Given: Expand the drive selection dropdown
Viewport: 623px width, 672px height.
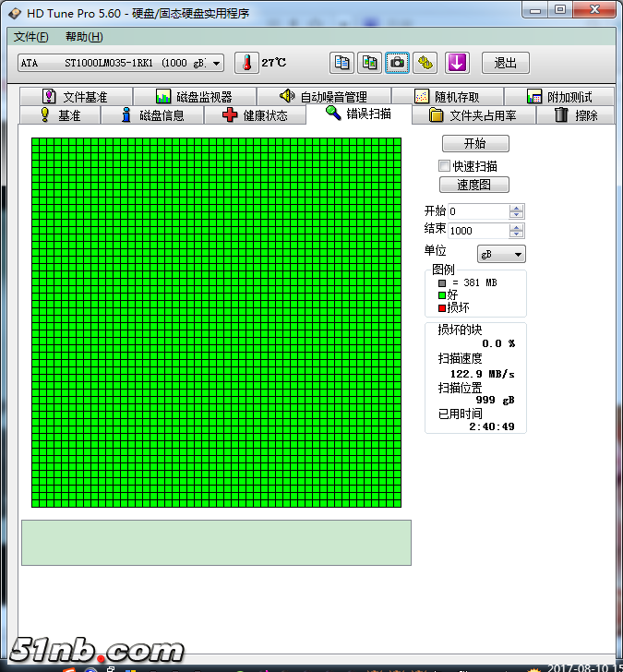Looking at the screenshot, I should pyautogui.click(x=217, y=63).
